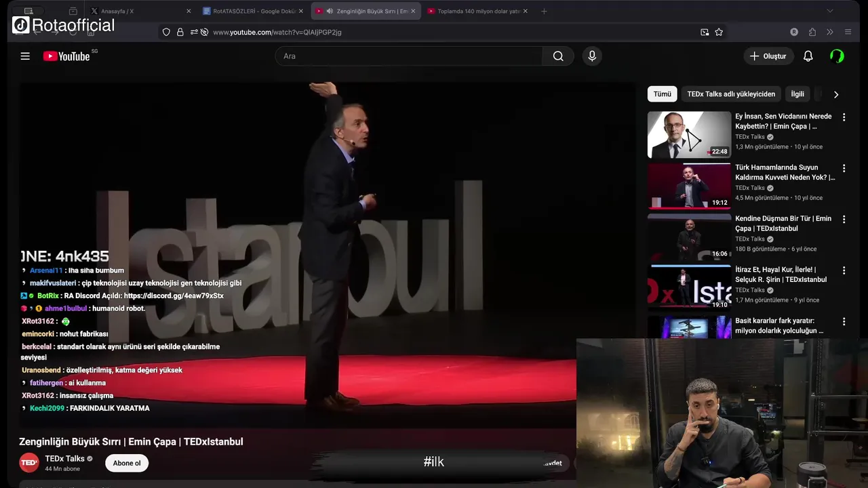Image resolution: width=868 pixels, height=488 pixels.
Task: Go to the YouTube home logo
Action: click(x=66, y=56)
